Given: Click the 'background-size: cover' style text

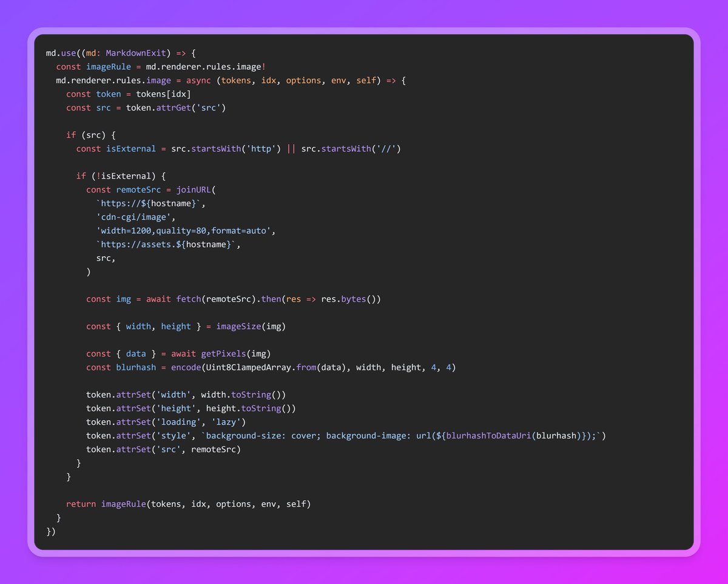Looking at the screenshot, I should [264, 436].
